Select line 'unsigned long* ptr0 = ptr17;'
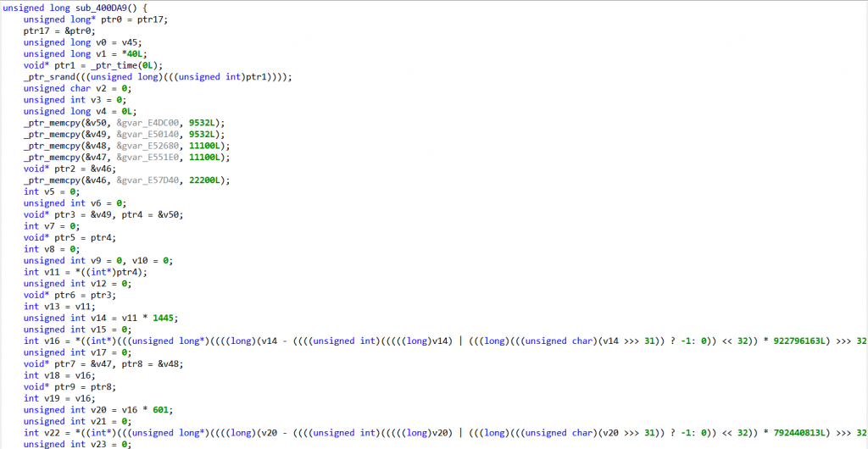This screenshot has width=868, height=449. point(95,19)
